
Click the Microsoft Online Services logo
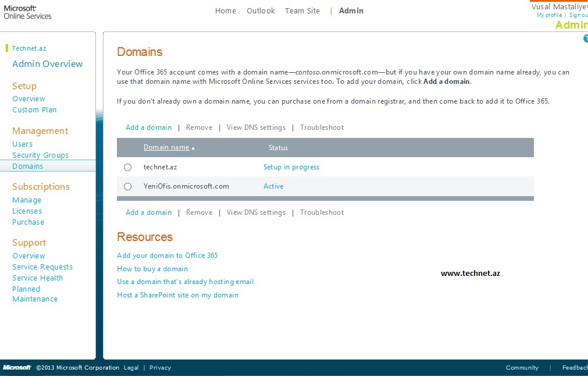27,12
